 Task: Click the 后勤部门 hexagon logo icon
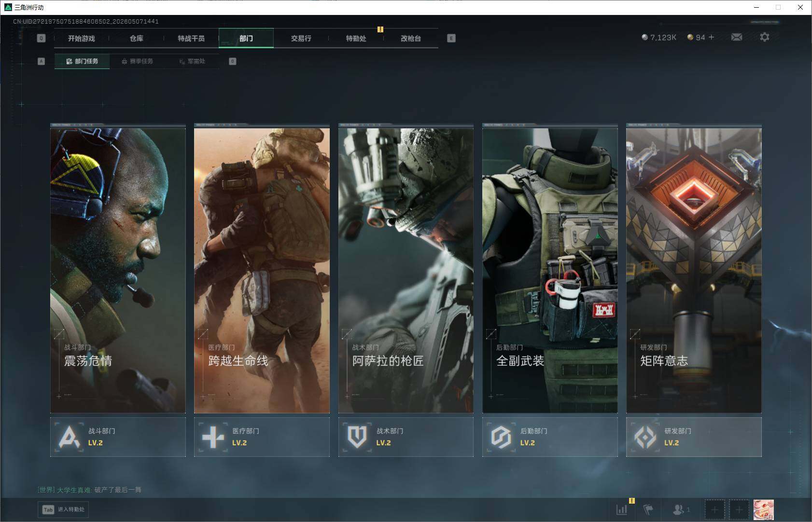click(x=501, y=437)
